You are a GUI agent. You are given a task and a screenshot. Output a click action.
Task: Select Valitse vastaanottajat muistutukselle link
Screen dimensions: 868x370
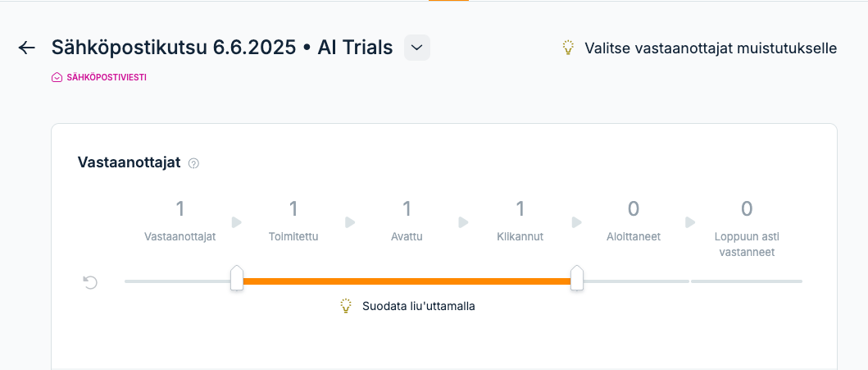(711, 48)
